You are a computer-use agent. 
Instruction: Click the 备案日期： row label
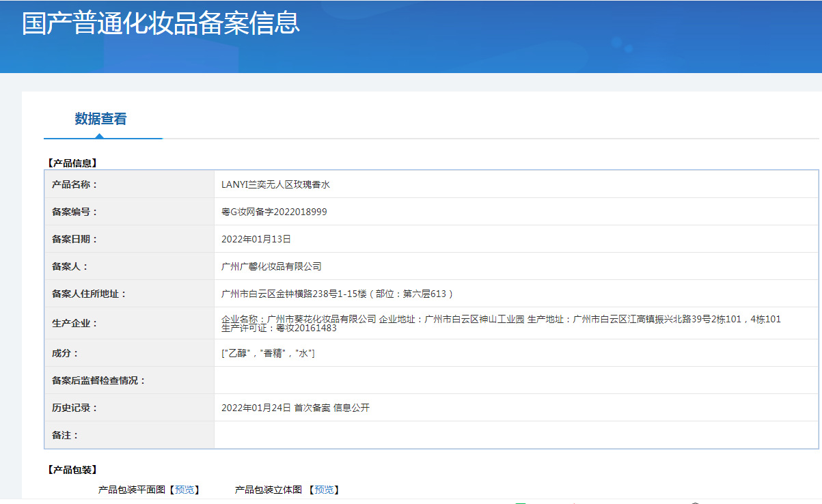[x=74, y=239]
